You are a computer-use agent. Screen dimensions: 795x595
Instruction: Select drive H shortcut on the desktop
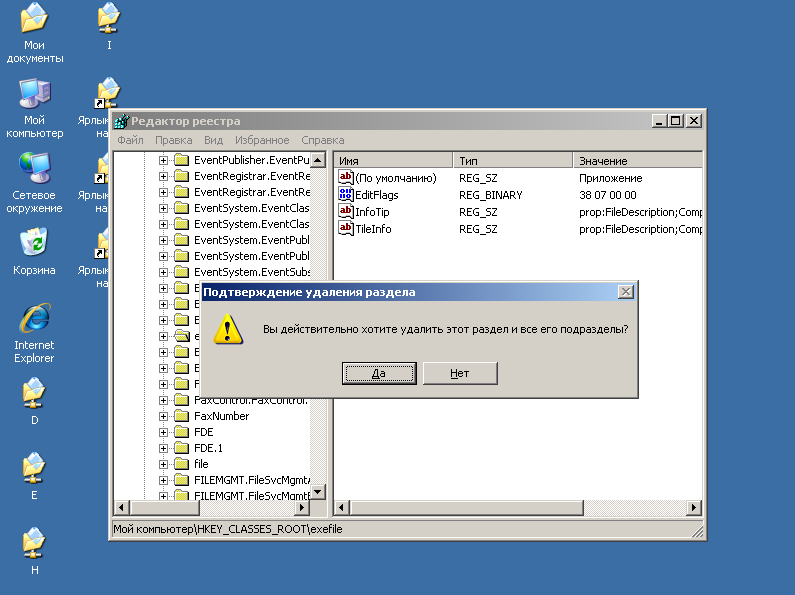34,544
